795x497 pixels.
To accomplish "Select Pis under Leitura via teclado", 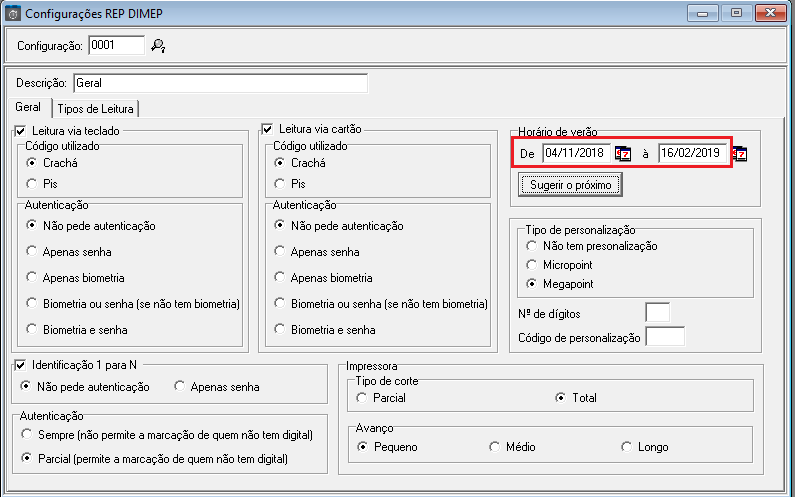I will 33,183.
